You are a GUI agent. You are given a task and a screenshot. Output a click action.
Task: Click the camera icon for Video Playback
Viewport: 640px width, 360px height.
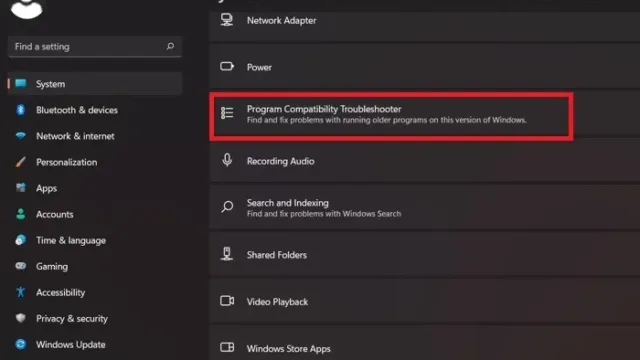pos(227,301)
